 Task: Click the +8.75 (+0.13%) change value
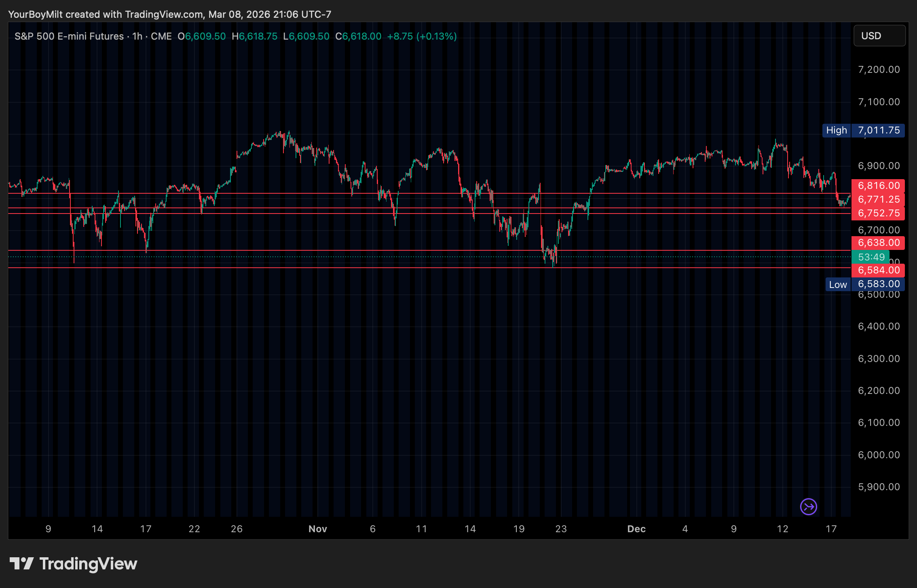422,36
